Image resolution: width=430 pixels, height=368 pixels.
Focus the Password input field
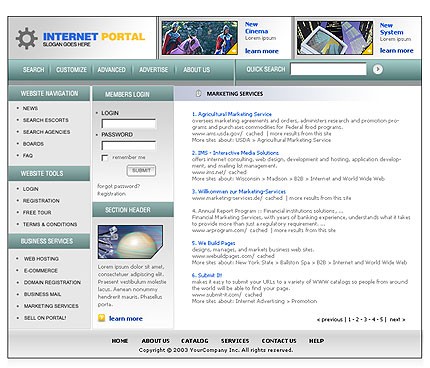(128, 146)
